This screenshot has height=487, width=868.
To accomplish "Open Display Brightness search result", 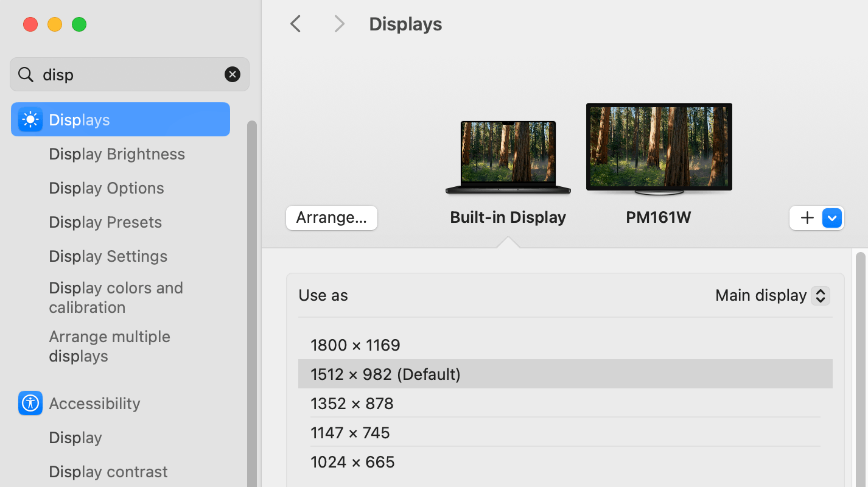I will [x=117, y=154].
